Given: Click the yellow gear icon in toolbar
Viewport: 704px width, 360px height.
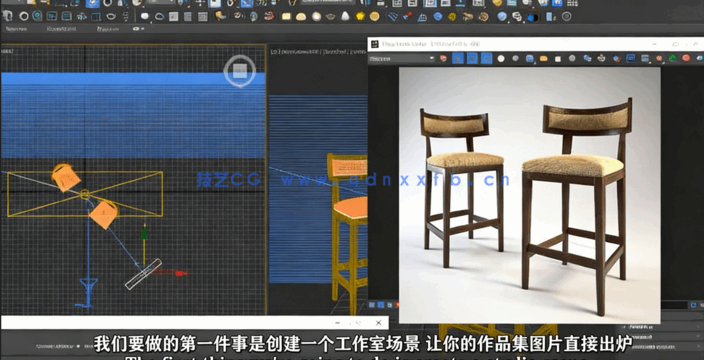Looking at the screenshot, I should pos(452,17).
